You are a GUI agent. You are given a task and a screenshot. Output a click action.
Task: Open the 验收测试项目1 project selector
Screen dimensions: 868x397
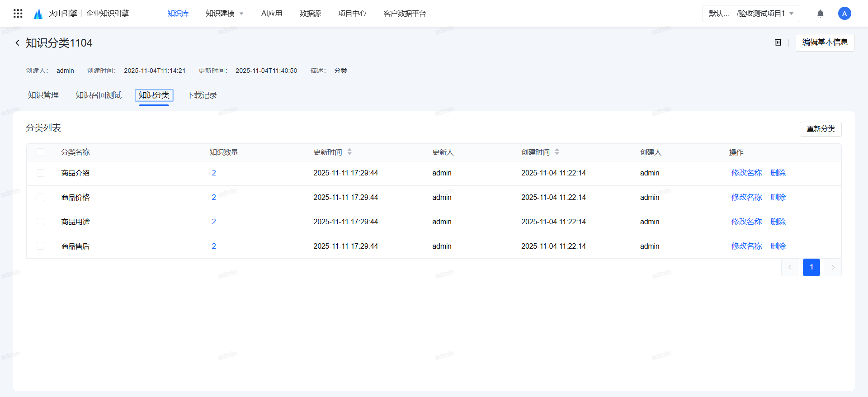(x=751, y=14)
